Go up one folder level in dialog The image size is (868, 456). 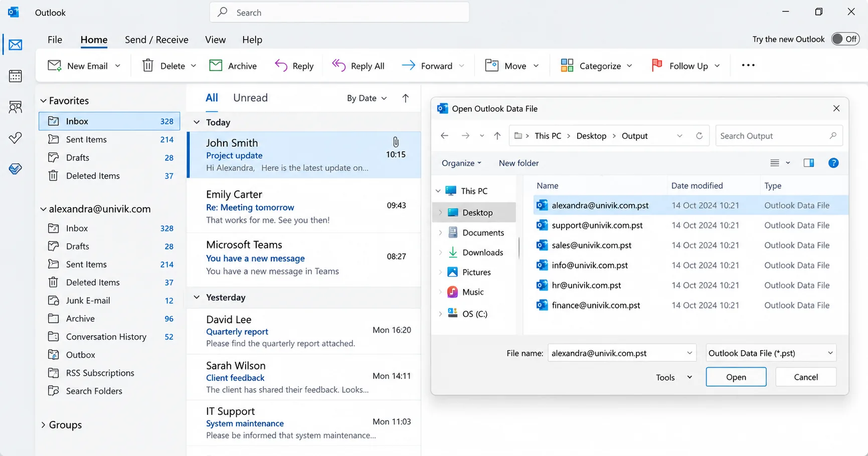point(497,136)
